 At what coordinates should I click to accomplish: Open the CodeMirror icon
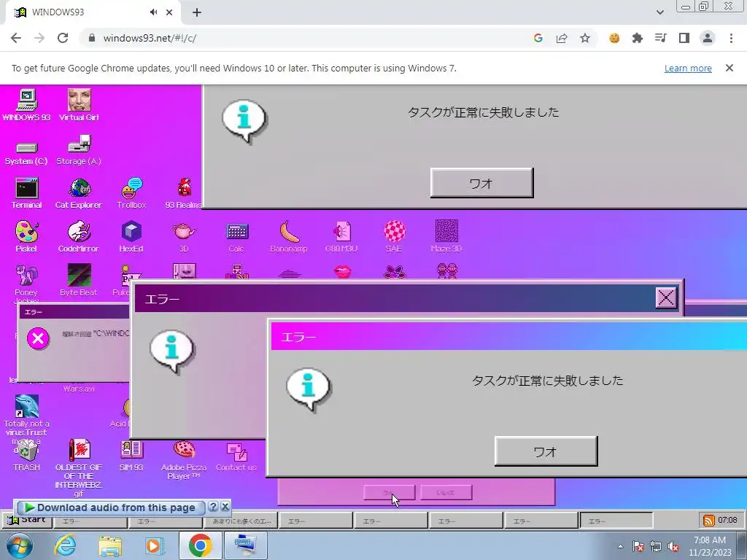click(79, 237)
